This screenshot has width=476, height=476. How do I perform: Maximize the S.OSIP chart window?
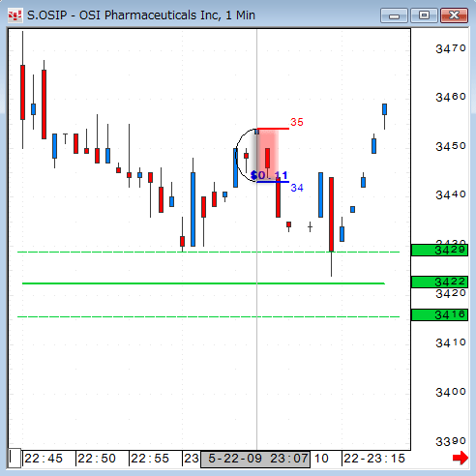pyautogui.click(x=424, y=15)
